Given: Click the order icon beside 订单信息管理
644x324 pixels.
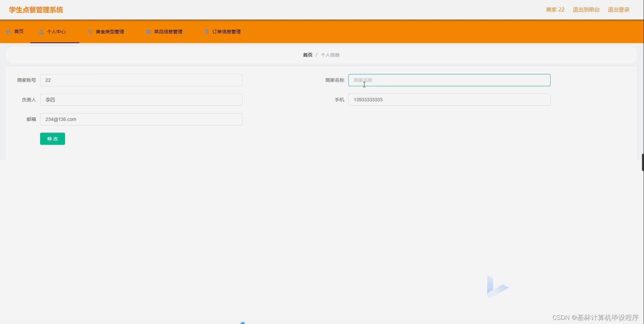Looking at the screenshot, I should [x=207, y=32].
